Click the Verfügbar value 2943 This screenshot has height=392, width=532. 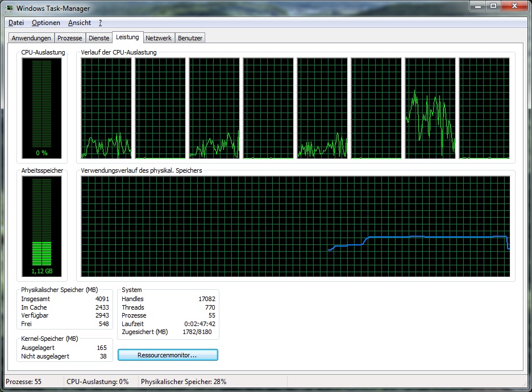(102, 315)
